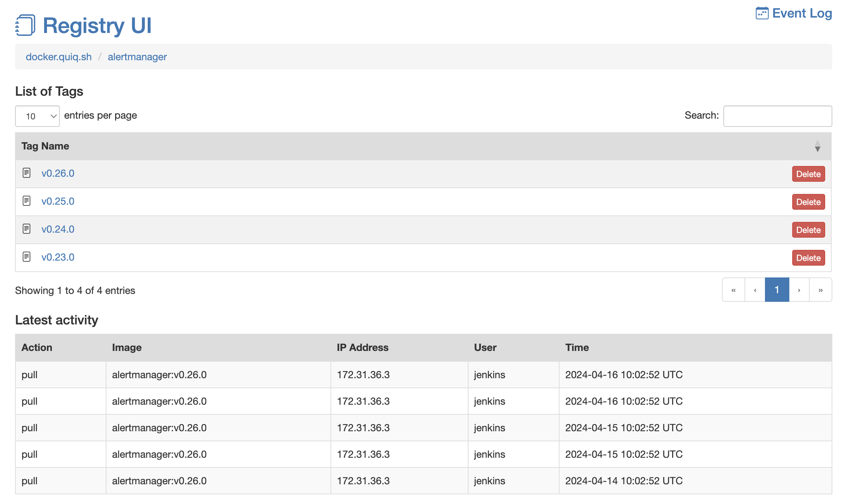Delete the v0.23.0 tag
This screenshot has width=856, height=504.
click(x=808, y=258)
